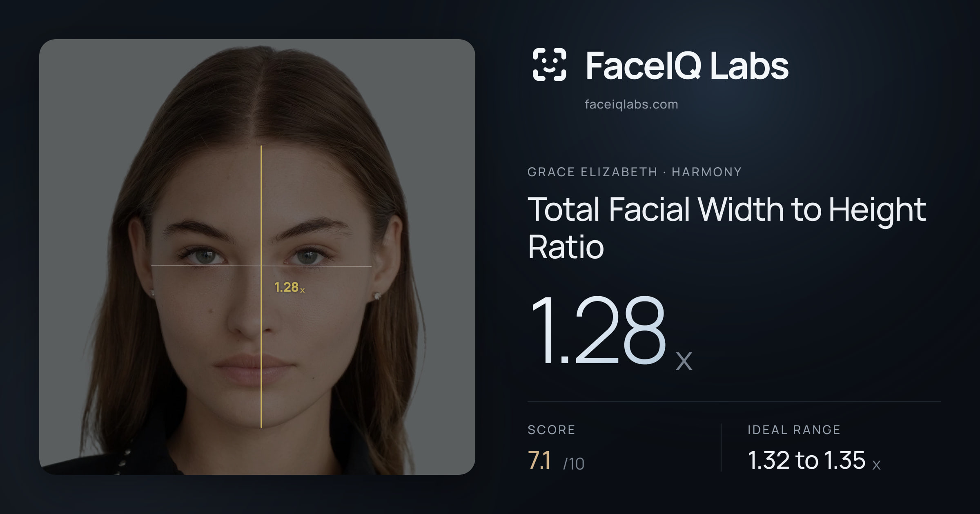Click the '1.32 to 1.35 x' ideal range value
Screen dimensions: 980x514
click(x=814, y=461)
